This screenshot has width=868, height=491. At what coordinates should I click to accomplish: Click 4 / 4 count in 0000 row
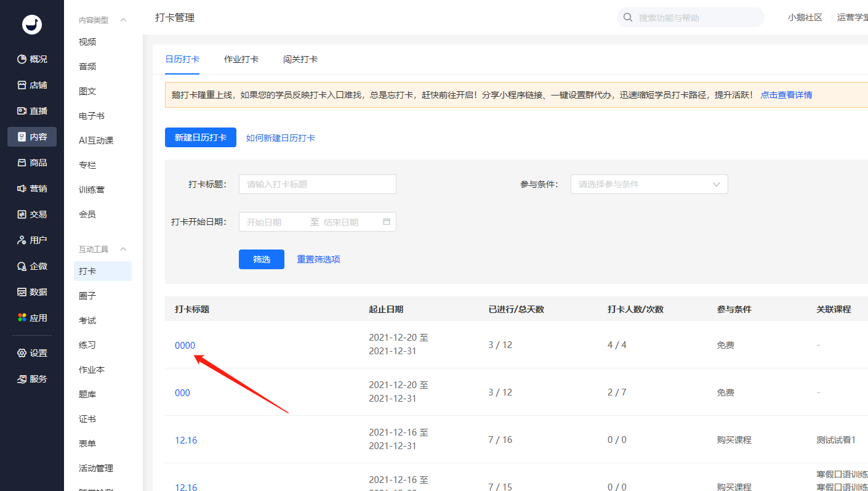coord(617,345)
